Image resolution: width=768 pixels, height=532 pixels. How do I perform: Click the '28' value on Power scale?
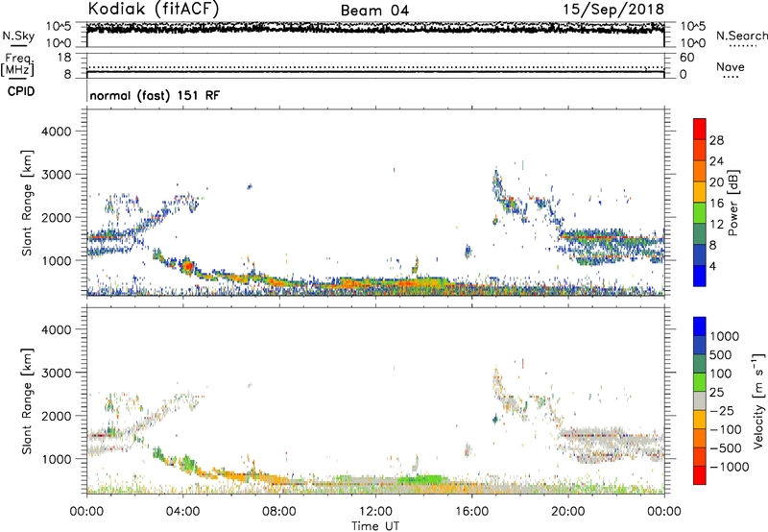pos(716,140)
